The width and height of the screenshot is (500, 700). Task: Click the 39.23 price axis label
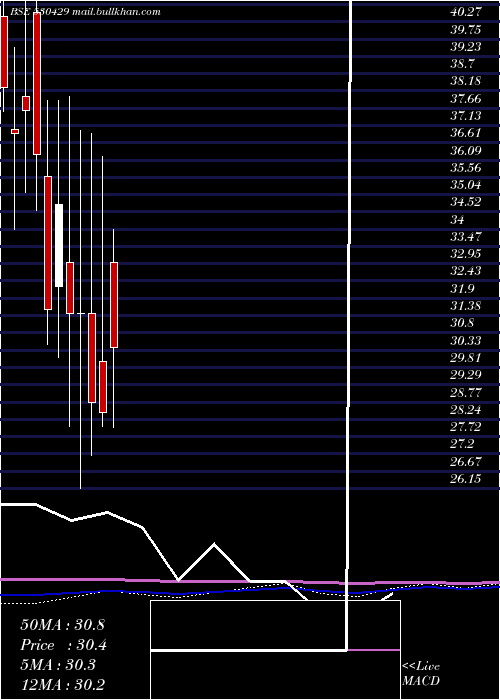point(466,47)
